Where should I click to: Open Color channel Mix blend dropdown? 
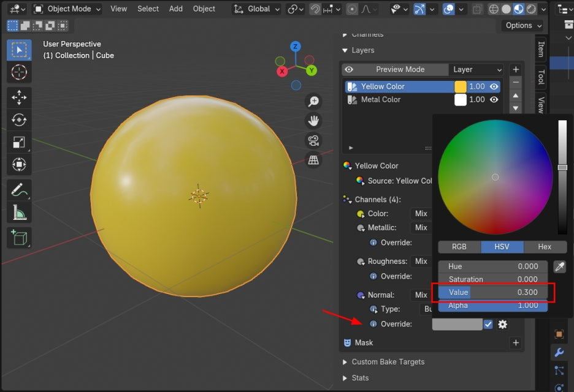click(x=421, y=214)
